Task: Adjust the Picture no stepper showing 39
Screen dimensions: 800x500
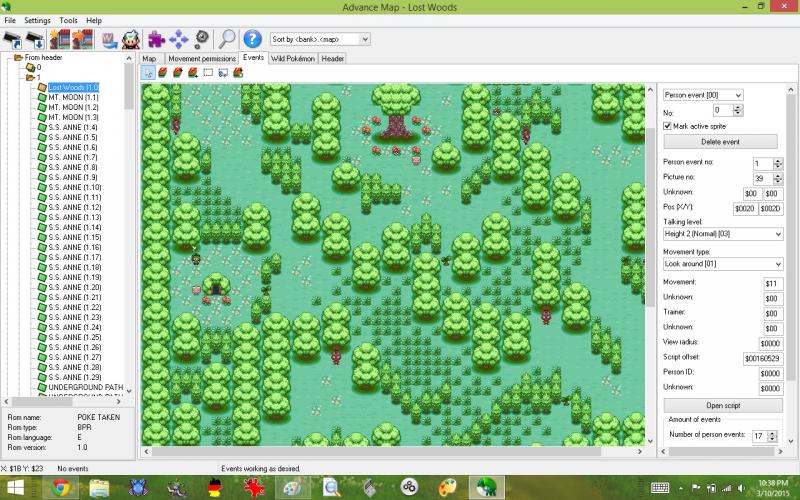Action: click(778, 178)
